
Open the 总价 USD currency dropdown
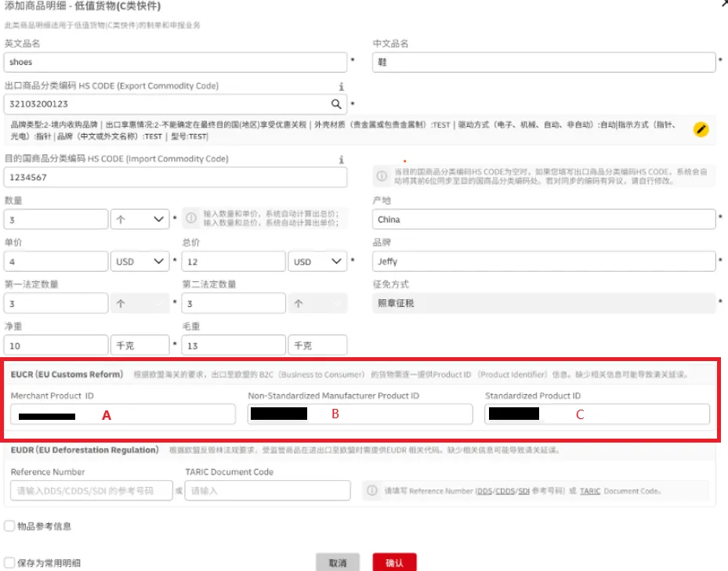(317, 262)
